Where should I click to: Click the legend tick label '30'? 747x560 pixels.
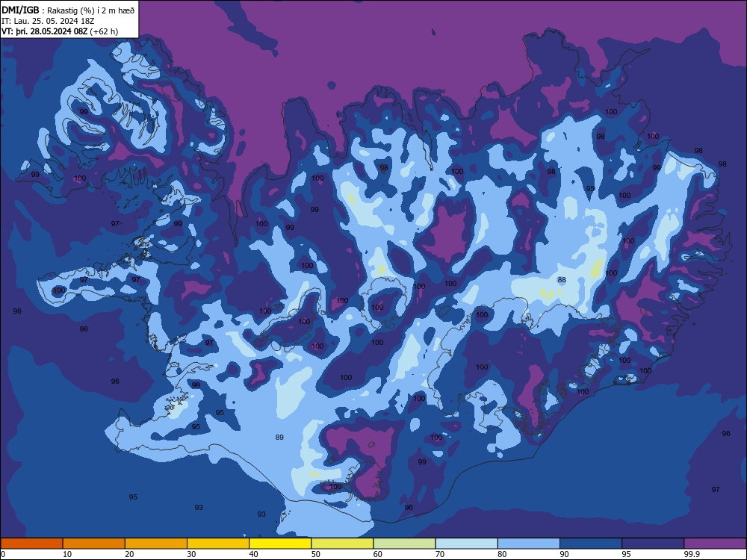[x=191, y=554]
